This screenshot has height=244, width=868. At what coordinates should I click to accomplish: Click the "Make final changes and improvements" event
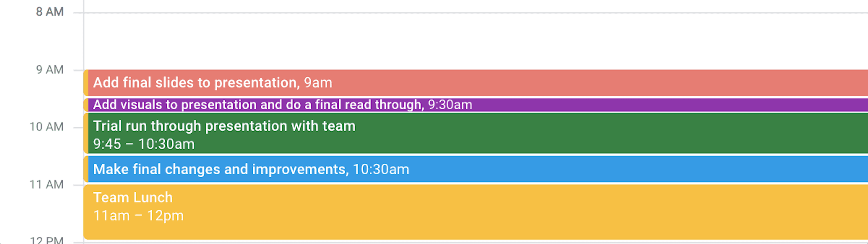(x=219, y=169)
